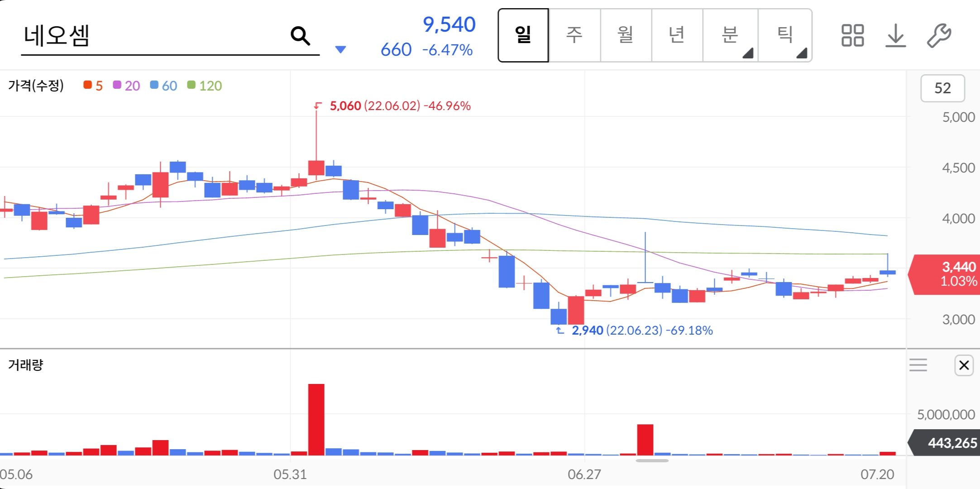The image size is (980, 489).
Task: Open the volume panel hamburger menu
Action: pos(918,365)
